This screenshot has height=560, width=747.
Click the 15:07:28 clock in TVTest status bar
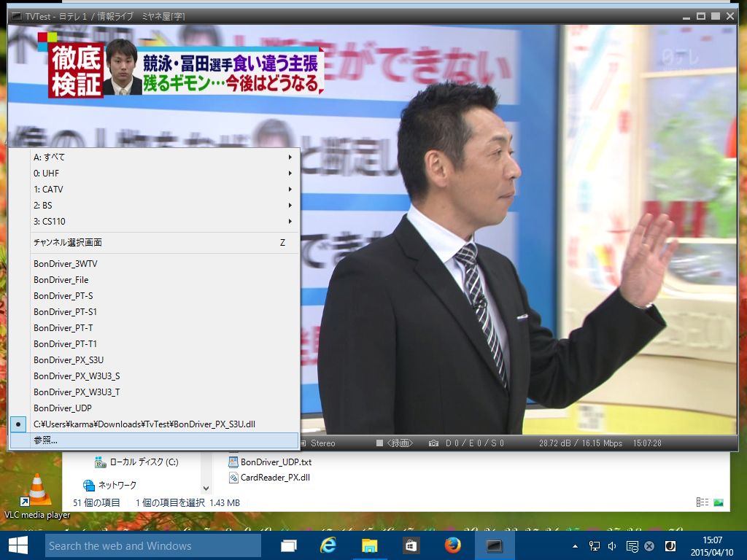(x=647, y=443)
